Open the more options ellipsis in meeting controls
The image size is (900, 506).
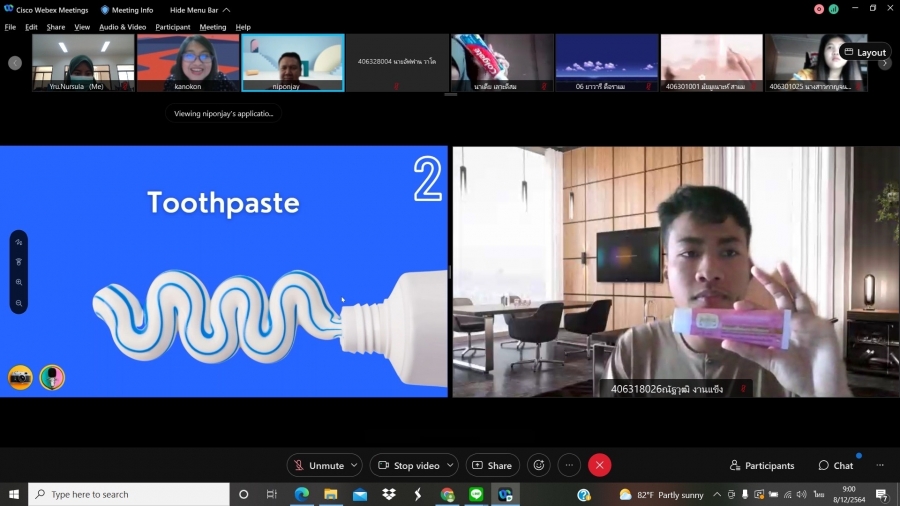click(569, 465)
